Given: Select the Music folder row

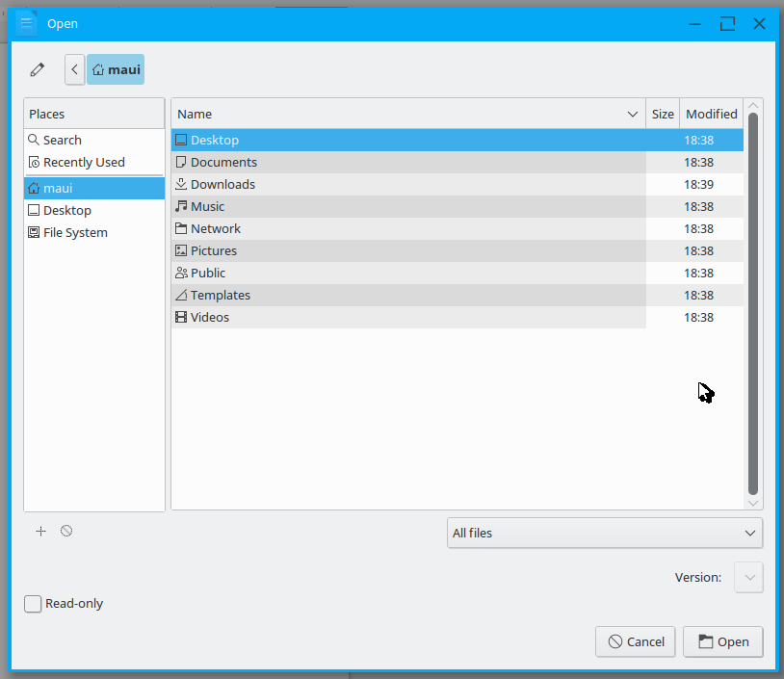Looking at the screenshot, I should (457, 206).
